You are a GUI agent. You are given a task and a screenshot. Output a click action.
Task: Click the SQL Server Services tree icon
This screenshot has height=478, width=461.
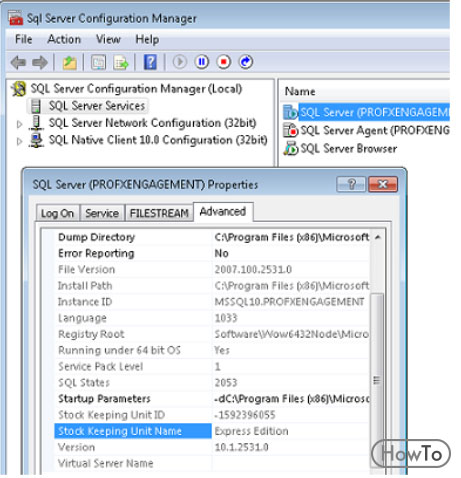point(35,106)
